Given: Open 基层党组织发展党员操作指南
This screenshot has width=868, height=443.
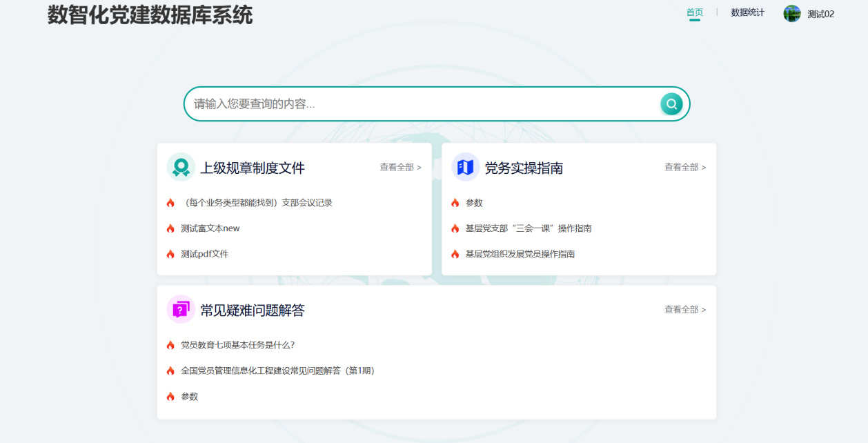Looking at the screenshot, I should tap(520, 254).
